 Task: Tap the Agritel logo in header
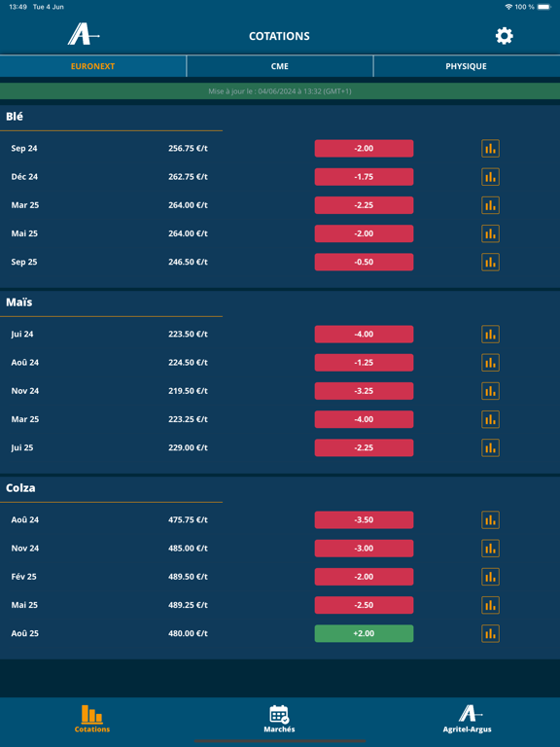[x=84, y=35]
